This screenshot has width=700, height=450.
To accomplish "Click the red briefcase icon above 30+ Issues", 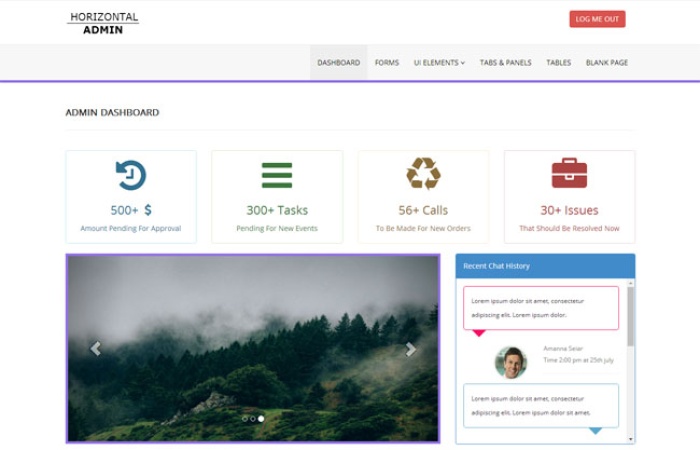I will coord(569,173).
